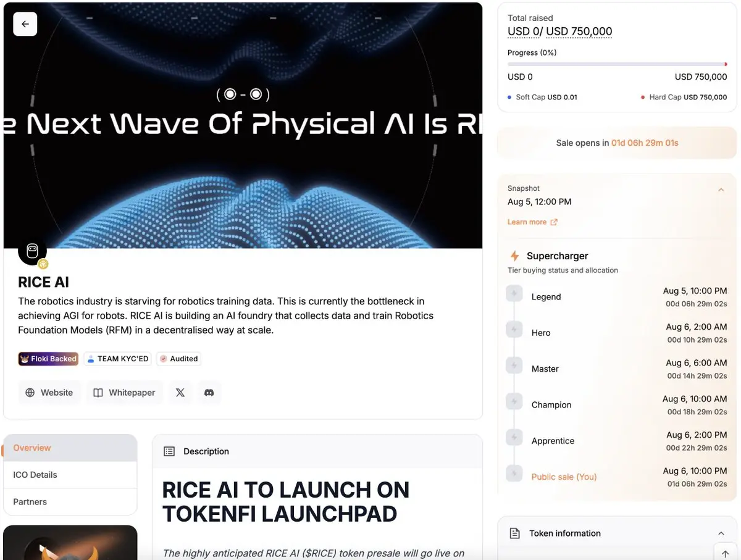
Task: Click the Hero tier bolt icon
Action: pyautogui.click(x=514, y=330)
